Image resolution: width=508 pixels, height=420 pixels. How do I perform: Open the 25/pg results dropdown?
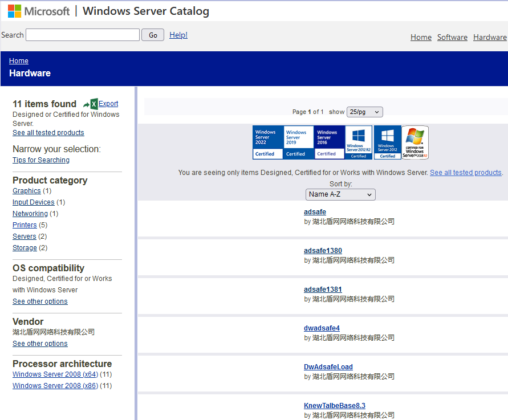pos(364,112)
